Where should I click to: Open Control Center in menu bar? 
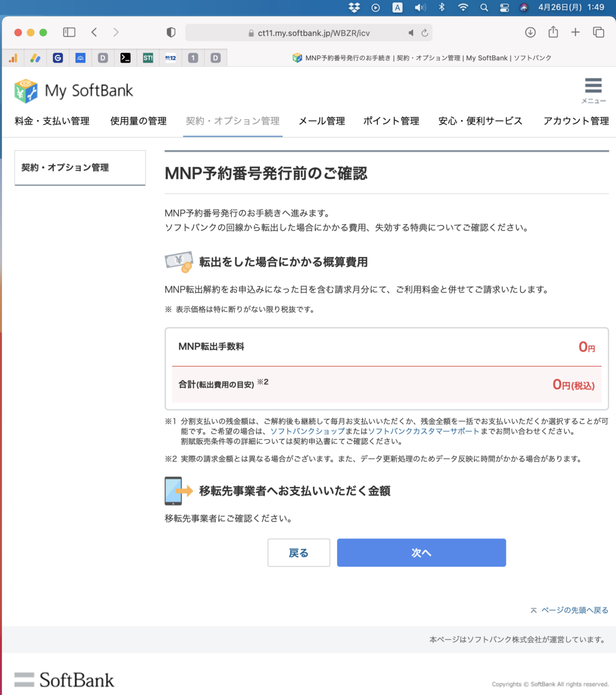(x=504, y=8)
